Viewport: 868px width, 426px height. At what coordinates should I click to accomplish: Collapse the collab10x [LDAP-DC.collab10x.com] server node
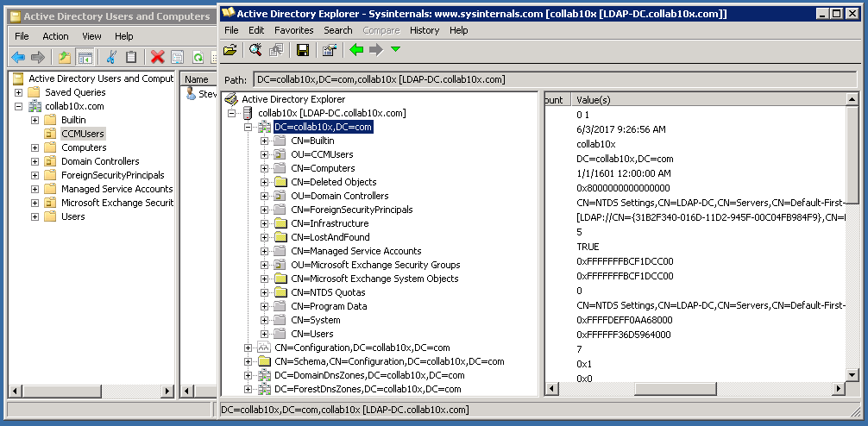[x=232, y=113]
